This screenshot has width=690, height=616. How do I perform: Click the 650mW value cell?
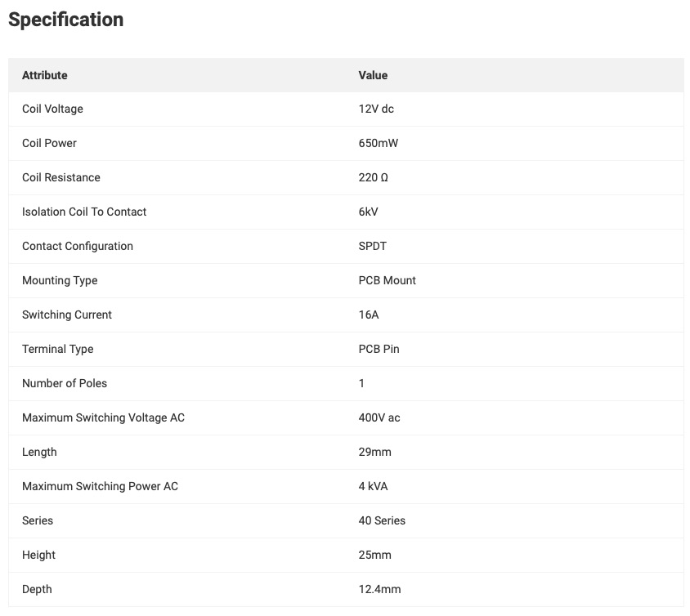click(379, 143)
